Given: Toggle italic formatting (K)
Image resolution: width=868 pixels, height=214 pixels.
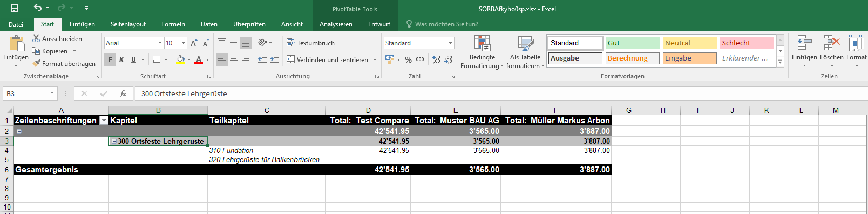Looking at the screenshot, I should click(x=121, y=59).
